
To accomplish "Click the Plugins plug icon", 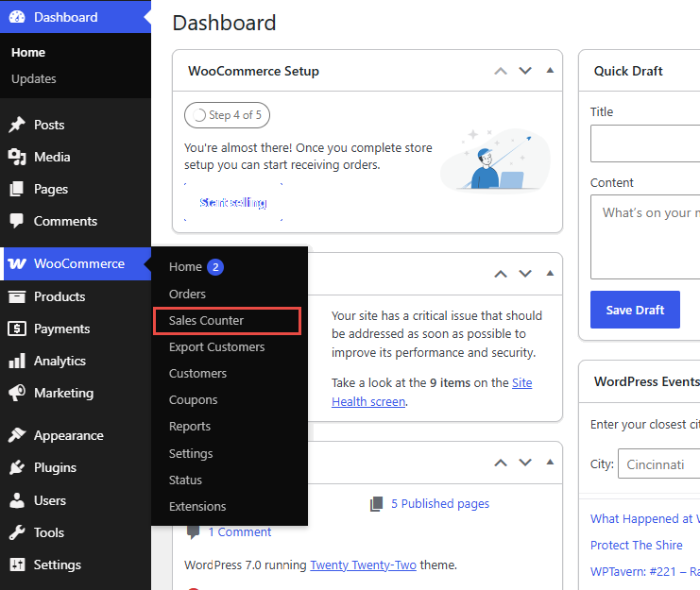I will click(x=17, y=467).
